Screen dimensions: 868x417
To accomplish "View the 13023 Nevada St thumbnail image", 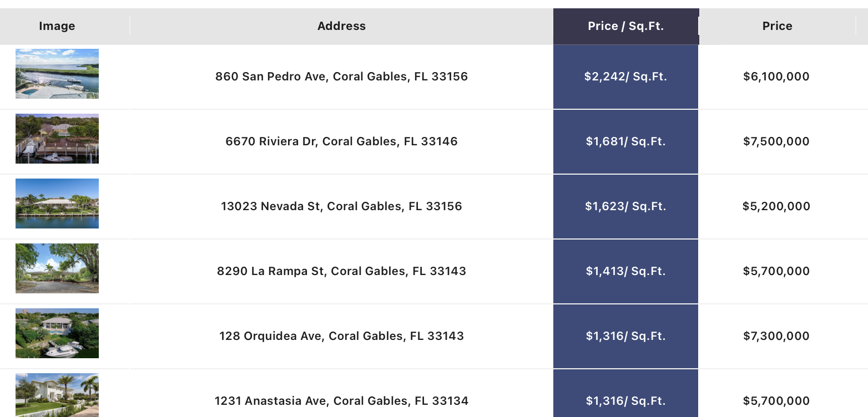I will (x=57, y=204).
